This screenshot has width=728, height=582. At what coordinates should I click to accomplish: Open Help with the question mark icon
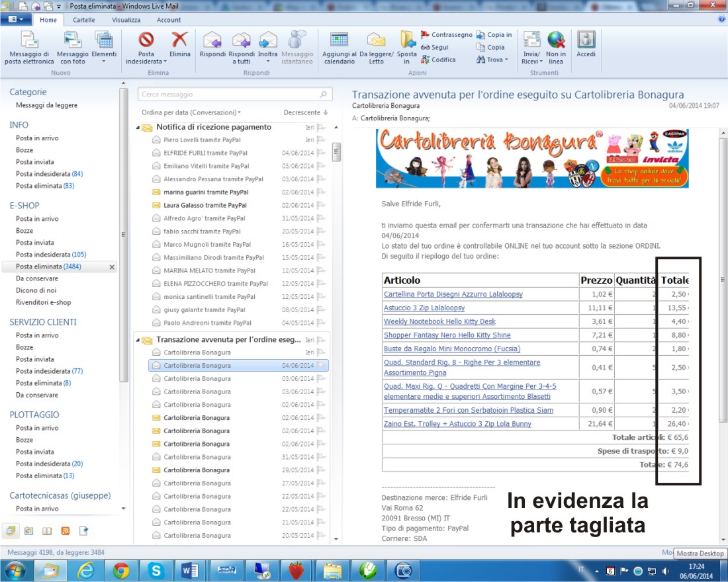click(721, 19)
